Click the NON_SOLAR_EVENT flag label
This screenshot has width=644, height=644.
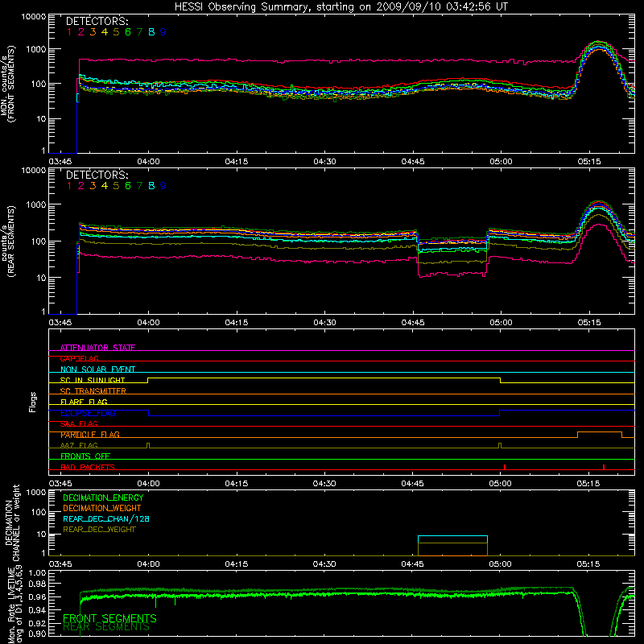97,369
